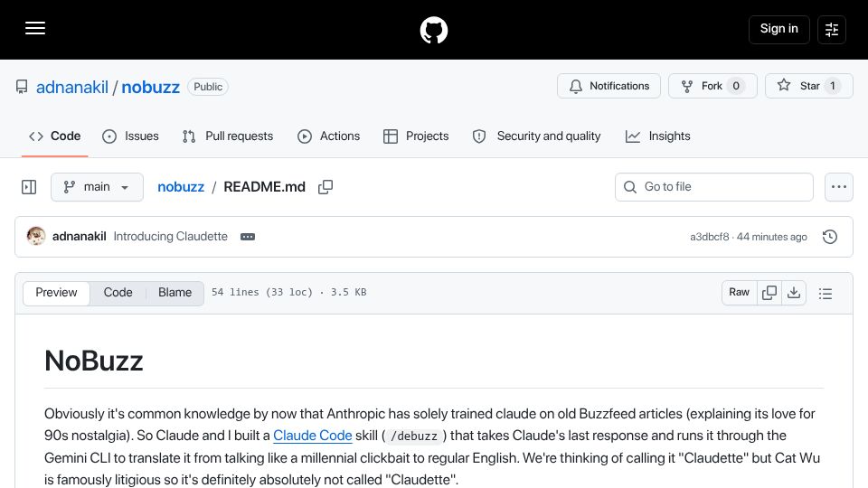Open the adnanakil owner profile link

point(72,87)
